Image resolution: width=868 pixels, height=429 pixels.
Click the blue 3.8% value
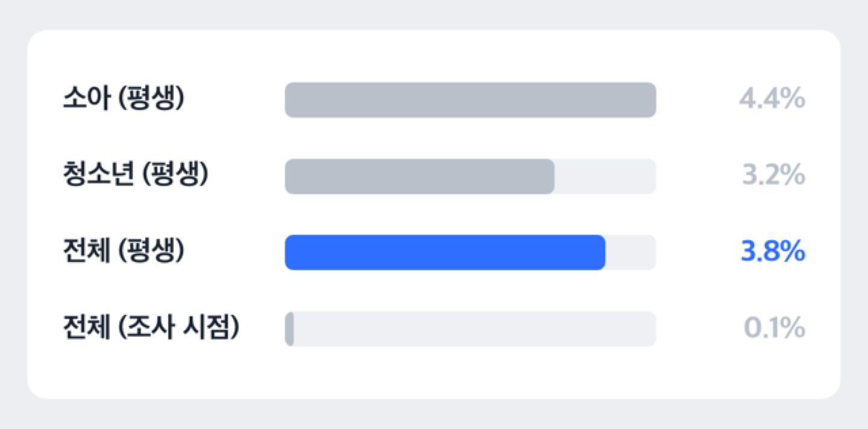773,252
